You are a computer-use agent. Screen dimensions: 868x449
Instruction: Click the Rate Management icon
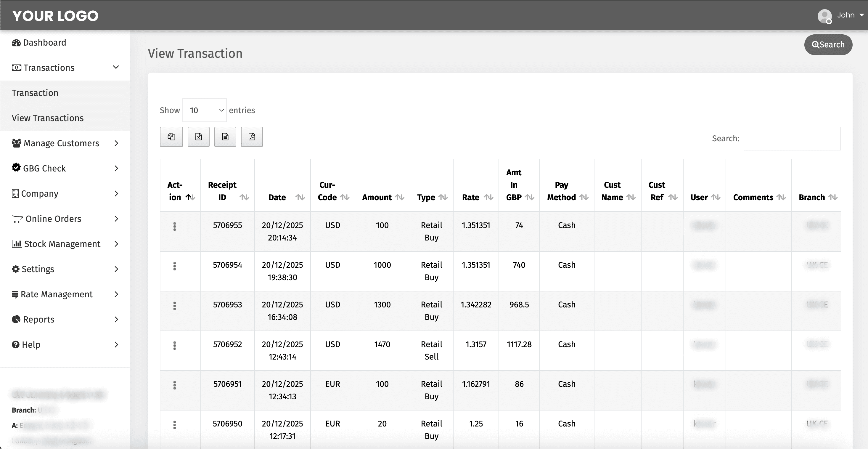(x=15, y=294)
